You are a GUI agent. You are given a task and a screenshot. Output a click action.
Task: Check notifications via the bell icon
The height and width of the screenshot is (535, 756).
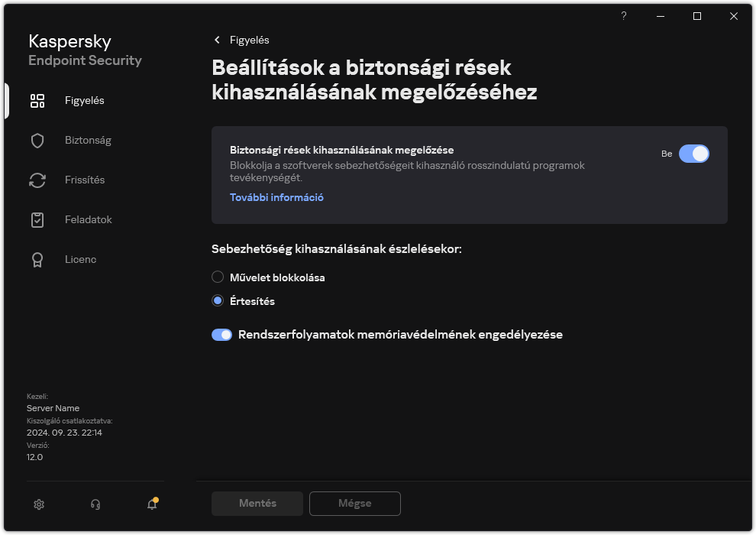151,504
